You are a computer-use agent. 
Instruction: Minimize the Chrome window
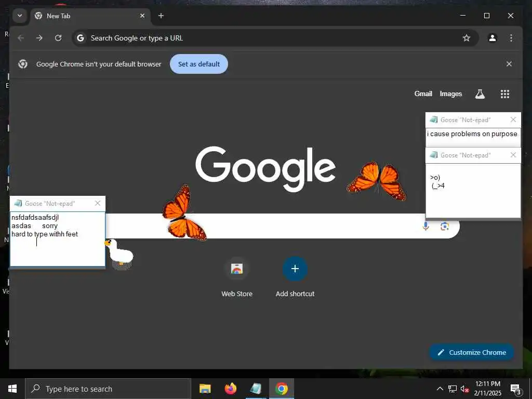(462, 16)
